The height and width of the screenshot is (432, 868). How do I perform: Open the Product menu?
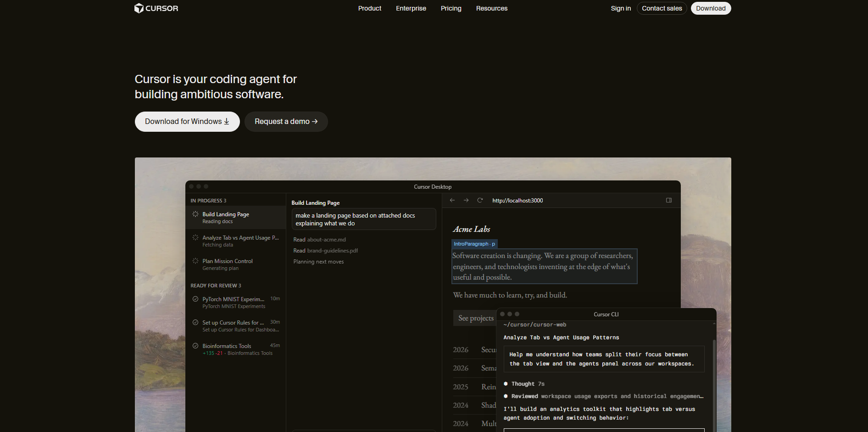[x=370, y=8]
